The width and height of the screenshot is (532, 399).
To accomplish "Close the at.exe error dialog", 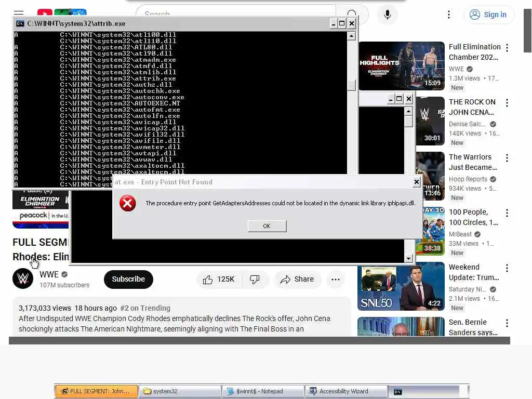I will click(x=417, y=182).
